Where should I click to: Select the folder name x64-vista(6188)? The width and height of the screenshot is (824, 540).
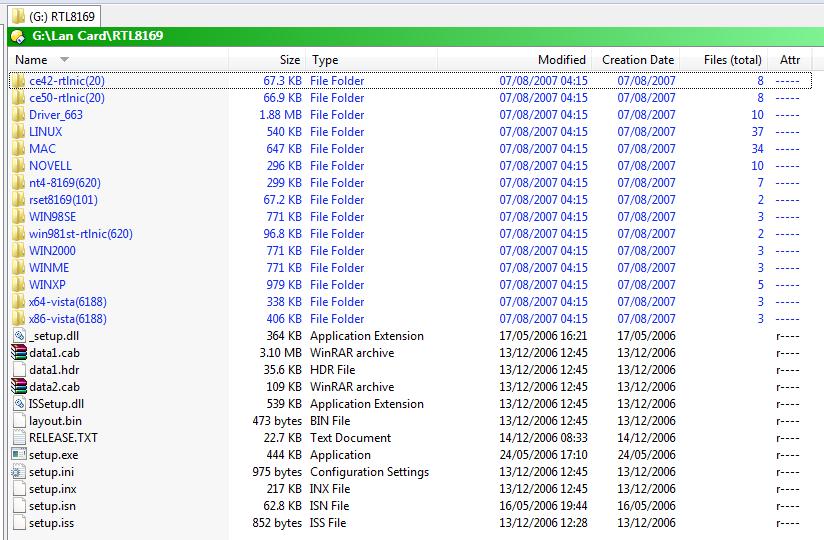point(68,302)
